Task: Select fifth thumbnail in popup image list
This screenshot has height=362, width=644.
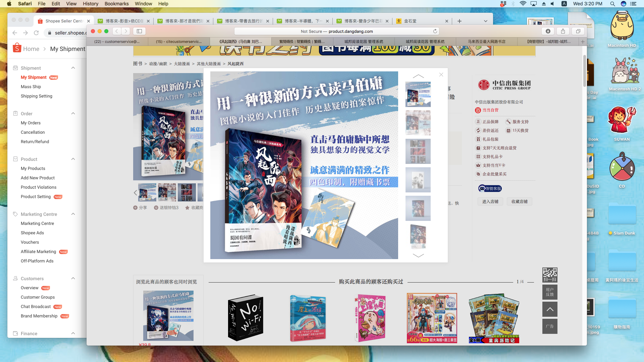Action: tap(418, 208)
